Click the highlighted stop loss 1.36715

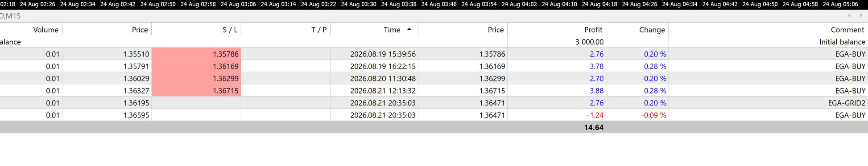196,90
